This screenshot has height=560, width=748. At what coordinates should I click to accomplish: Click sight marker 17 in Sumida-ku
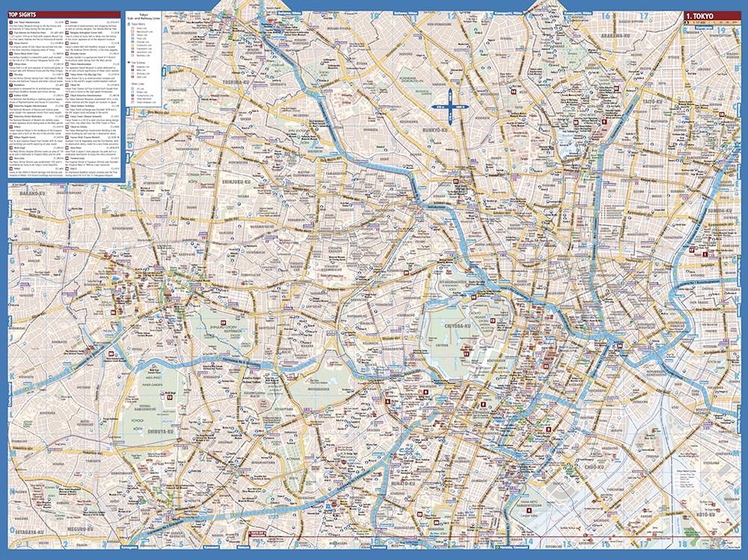[x=693, y=250]
